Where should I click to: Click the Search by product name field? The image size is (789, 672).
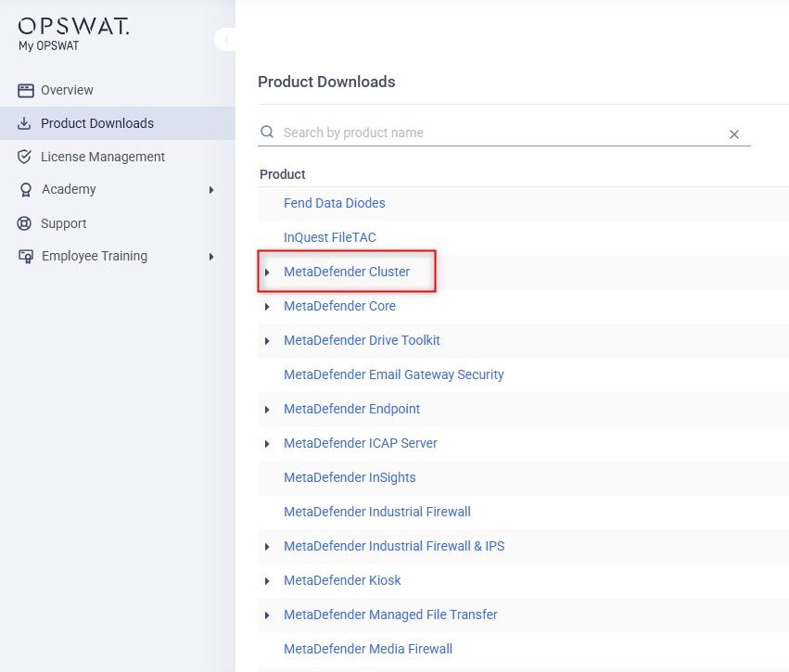501,133
